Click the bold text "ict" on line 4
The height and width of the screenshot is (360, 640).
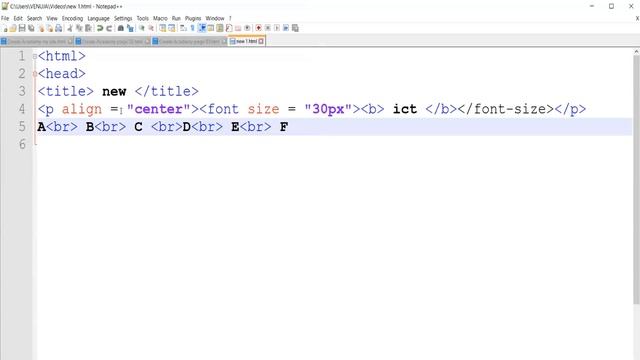(x=405, y=109)
